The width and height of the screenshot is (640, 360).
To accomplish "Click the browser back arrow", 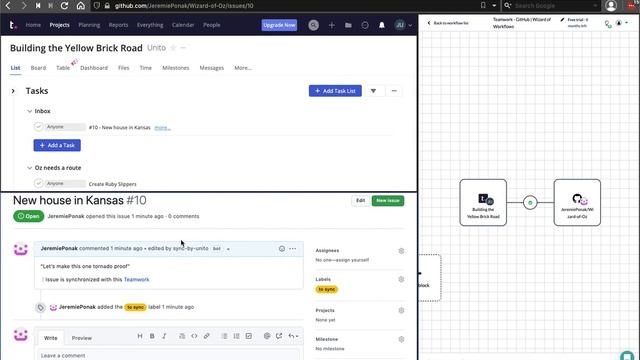I will click(x=8, y=6).
